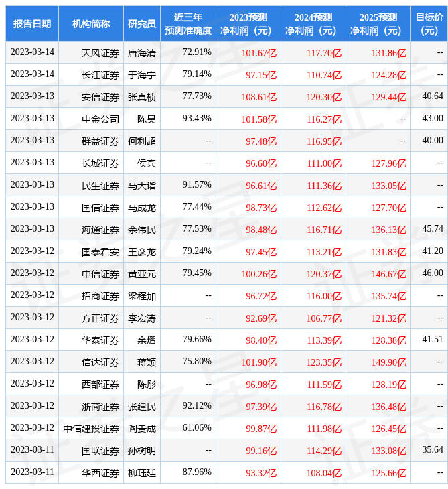The width and height of the screenshot is (448, 489).
Task: Click the 2024预测净利润 column header
Action: [x=313, y=23]
